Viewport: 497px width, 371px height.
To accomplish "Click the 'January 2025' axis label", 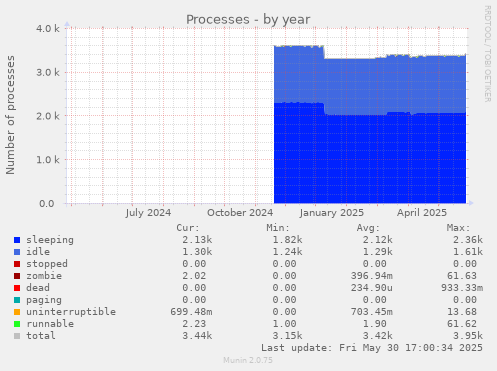I will click(332, 213).
